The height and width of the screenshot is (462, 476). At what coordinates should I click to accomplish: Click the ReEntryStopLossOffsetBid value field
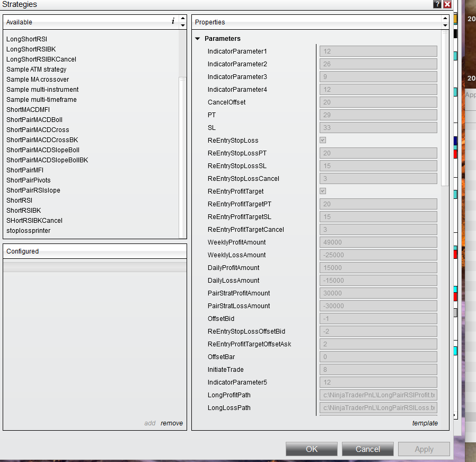[x=378, y=332]
